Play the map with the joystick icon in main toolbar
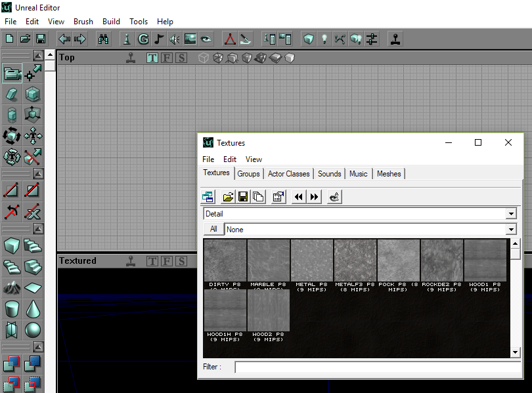Image resolution: width=532 pixels, height=393 pixels. pos(395,39)
